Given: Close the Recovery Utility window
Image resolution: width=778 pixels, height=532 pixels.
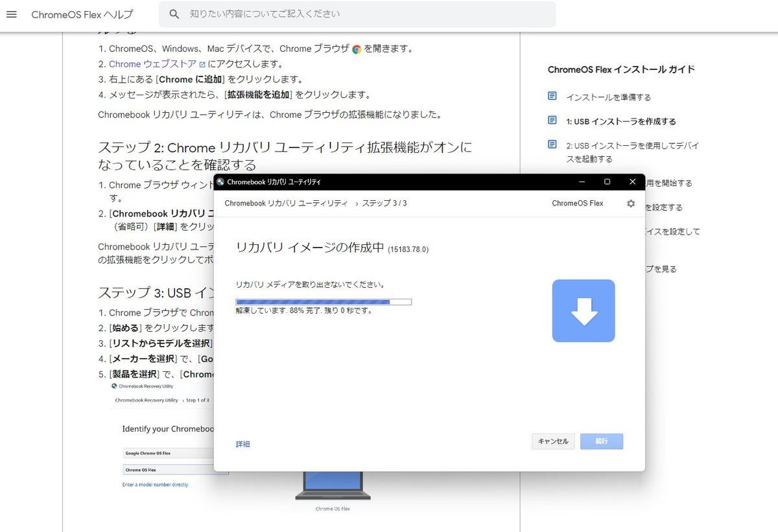Looking at the screenshot, I should coord(632,181).
